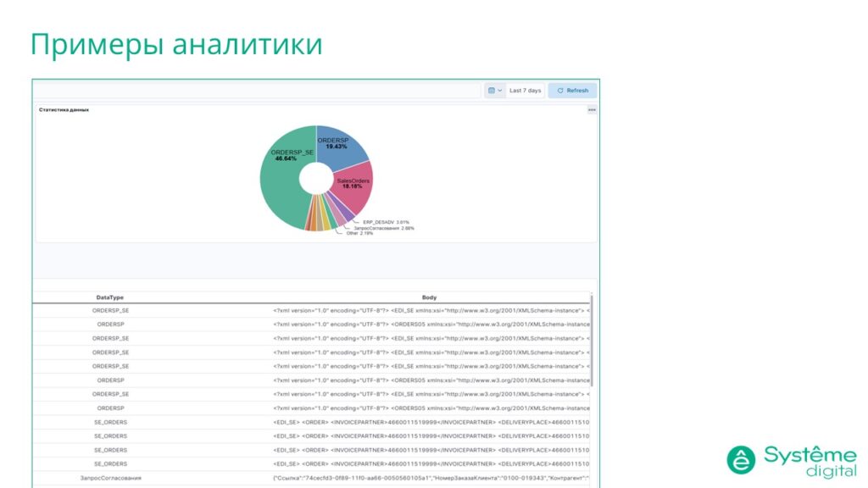The height and width of the screenshot is (488, 868).
Task: Click the "Other 2.19%" label
Action: point(359,234)
